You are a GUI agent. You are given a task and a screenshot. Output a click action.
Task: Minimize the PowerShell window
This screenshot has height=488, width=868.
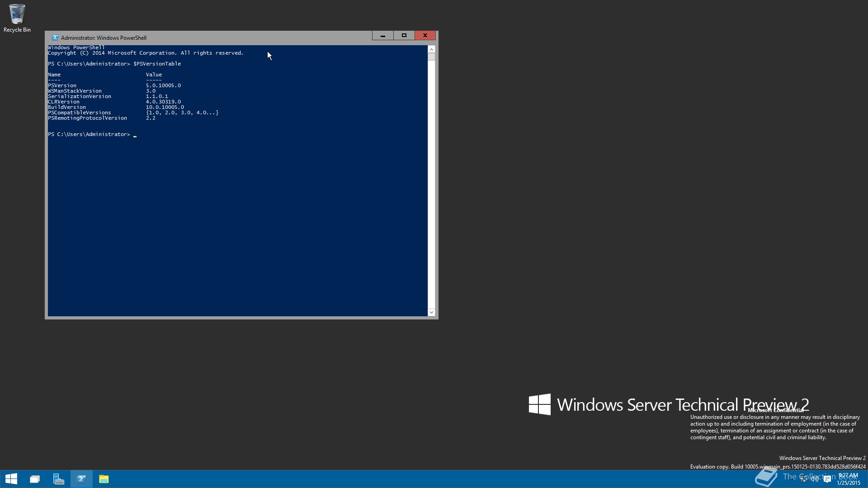coord(382,36)
